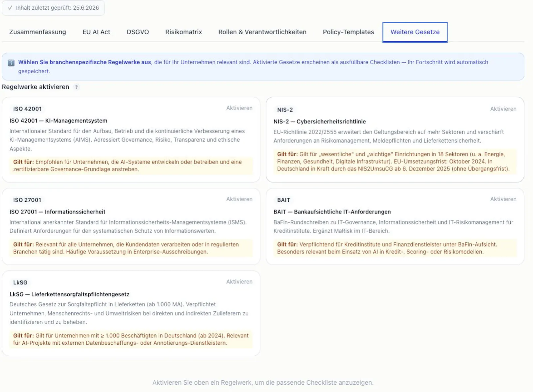
Task: Click the BAIT tag label
Action: coord(283,200)
